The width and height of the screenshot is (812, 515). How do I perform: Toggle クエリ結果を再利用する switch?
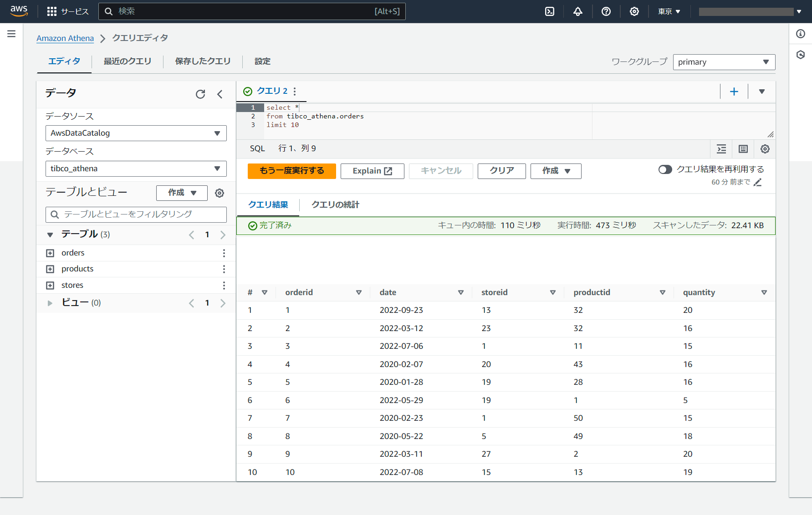click(665, 169)
